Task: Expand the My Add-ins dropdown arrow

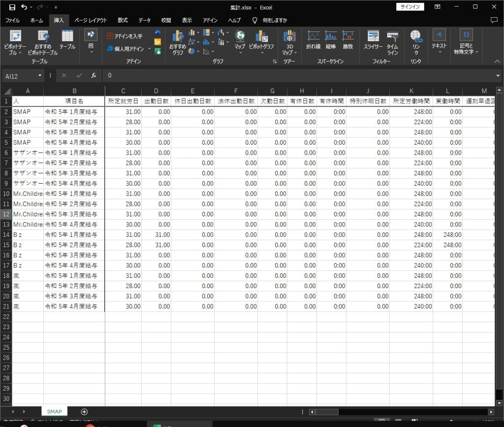Action: [150, 49]
